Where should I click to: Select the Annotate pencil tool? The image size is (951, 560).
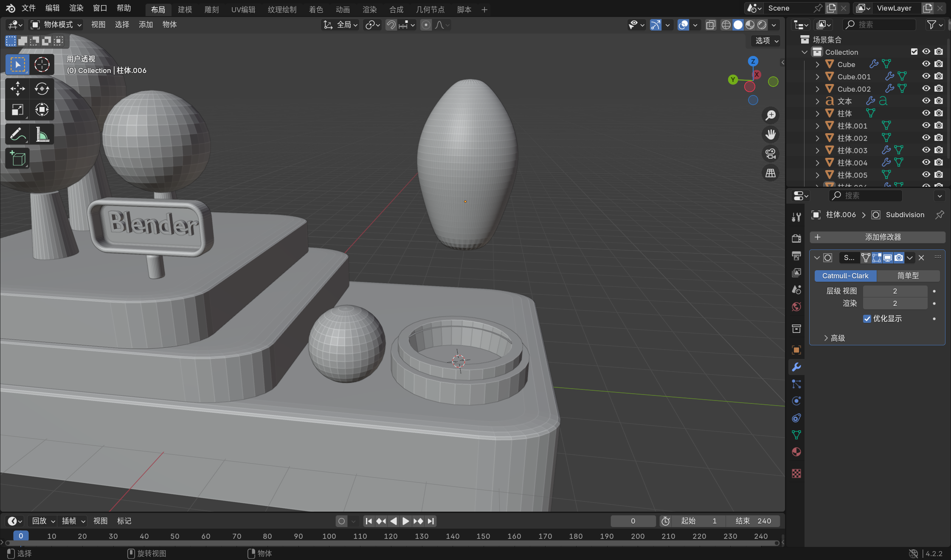point(17,134)
